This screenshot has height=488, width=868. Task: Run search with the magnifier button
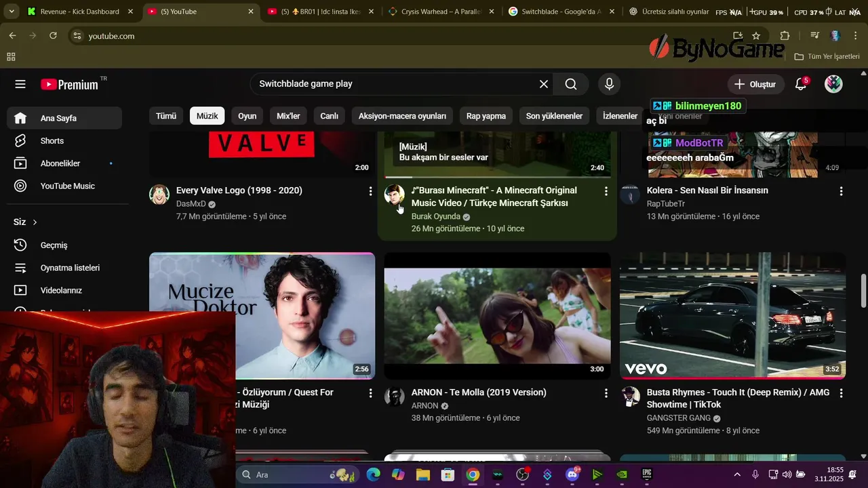tap(571, 84)
